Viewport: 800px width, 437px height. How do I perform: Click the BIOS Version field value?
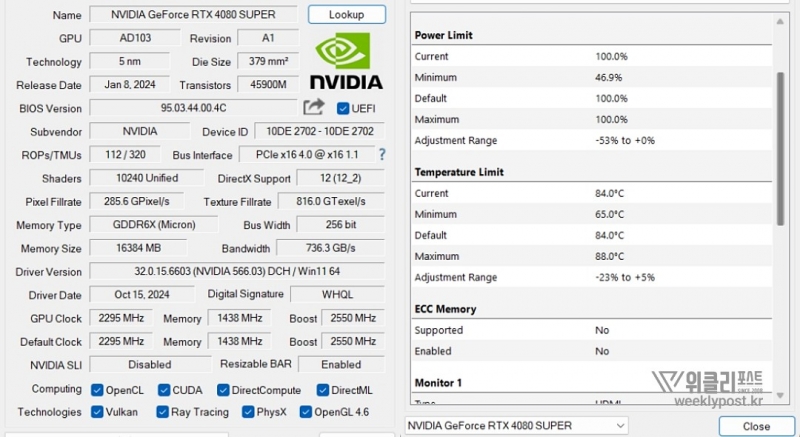193,108
